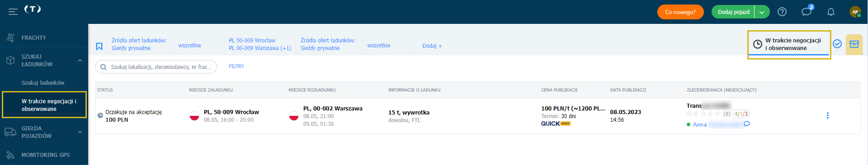The width and height of the screenshot is (868, 165).
Task: Click the bookmark saved filters icon
Action: pyautogui.click(x=99, y=46)
